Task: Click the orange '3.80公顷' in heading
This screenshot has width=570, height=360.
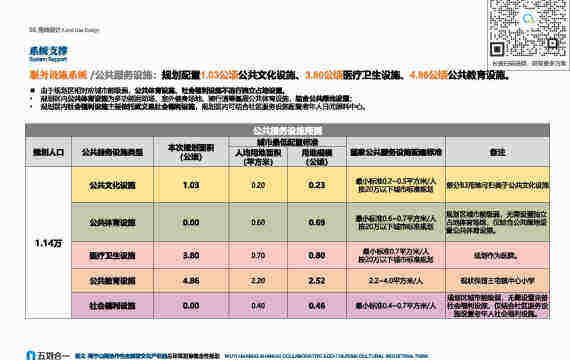Action: [324, 75]
